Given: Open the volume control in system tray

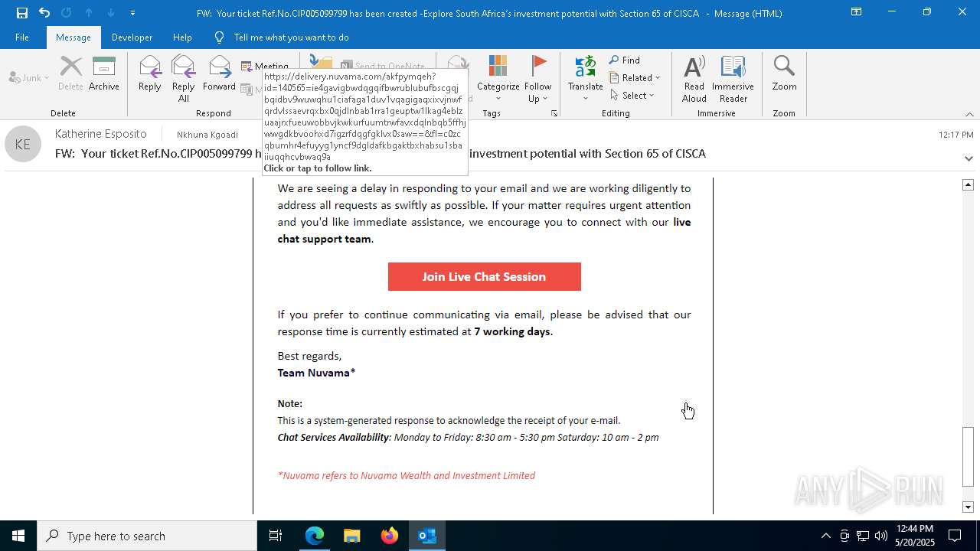Looking at the screenshot, I should (x=880, y=536).
